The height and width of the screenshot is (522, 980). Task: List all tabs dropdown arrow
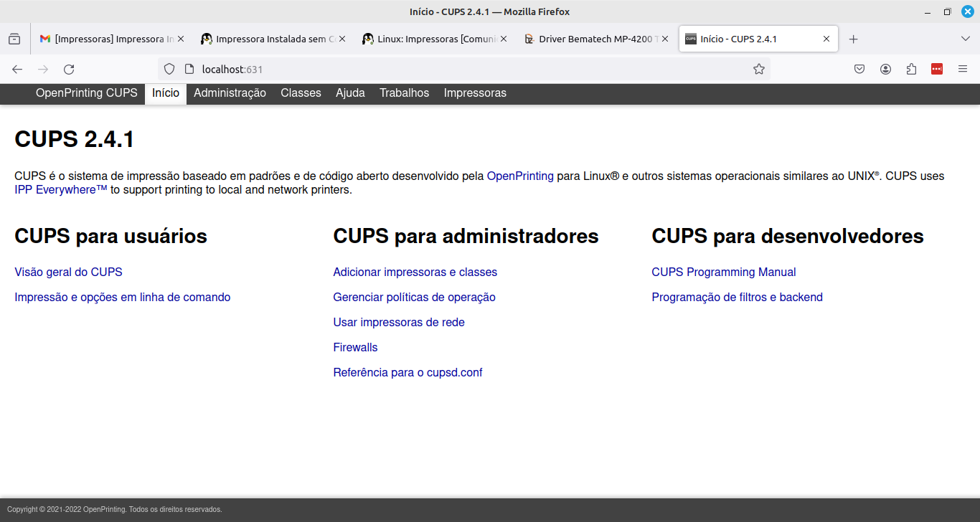click(x=965, y=39)
